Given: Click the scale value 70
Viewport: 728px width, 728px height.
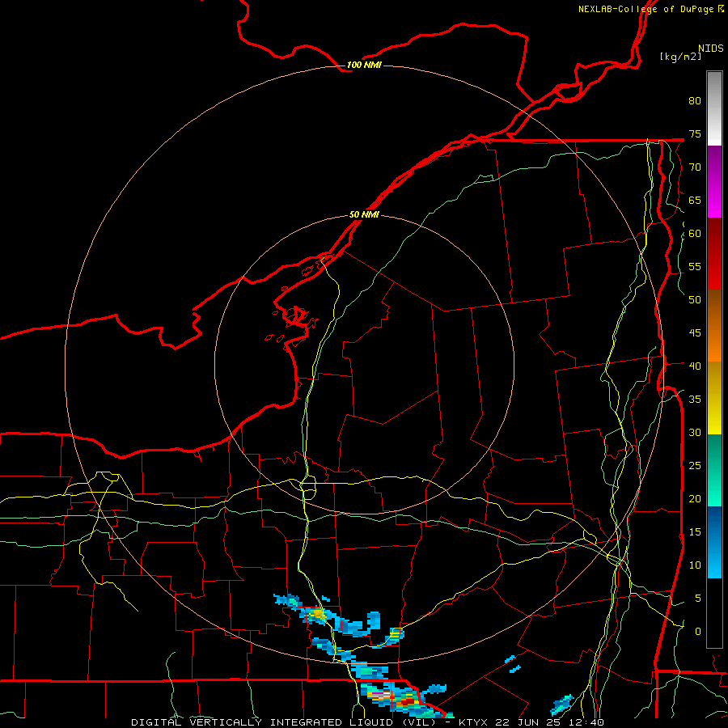Looking at the screenshot, I should [x=695, y=167].
